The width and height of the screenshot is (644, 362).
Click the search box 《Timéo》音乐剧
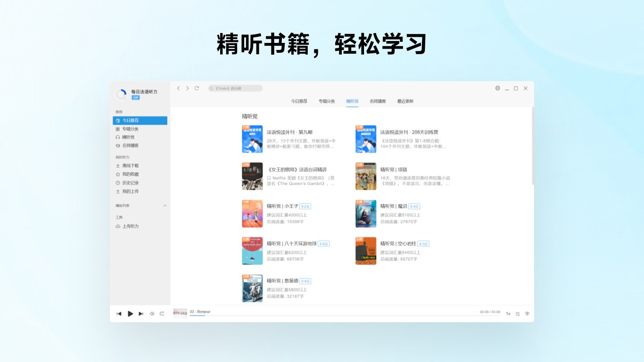[x=235, y=88]
